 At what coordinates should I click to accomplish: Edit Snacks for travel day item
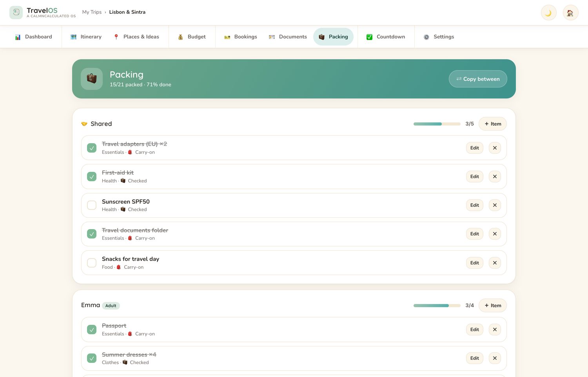point(475,263)
